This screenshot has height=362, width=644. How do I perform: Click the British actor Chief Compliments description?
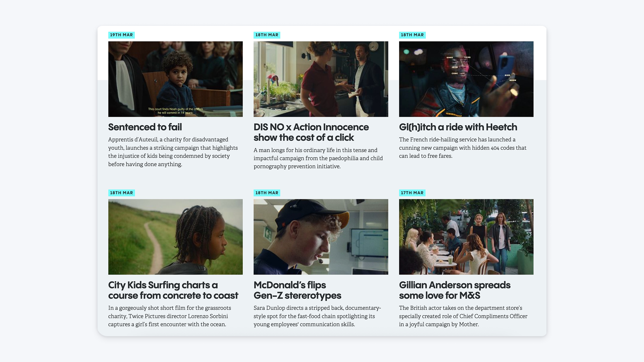coord(463,316)
